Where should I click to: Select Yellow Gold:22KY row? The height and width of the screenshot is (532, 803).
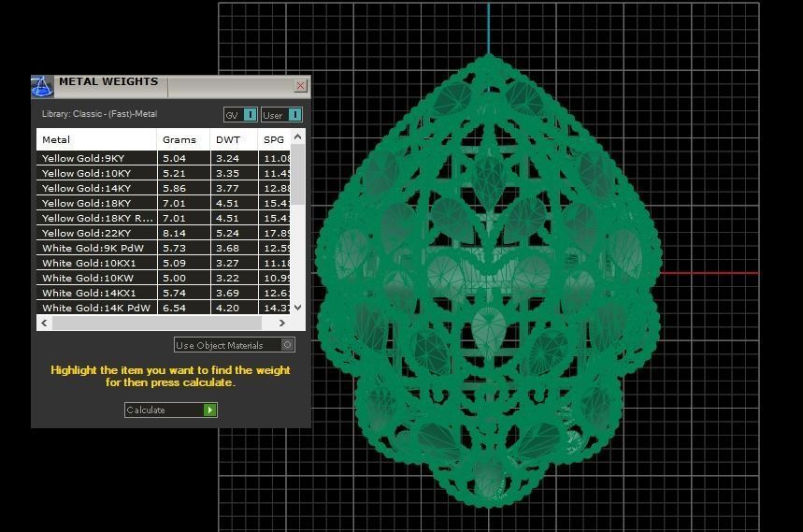[163, 233]
